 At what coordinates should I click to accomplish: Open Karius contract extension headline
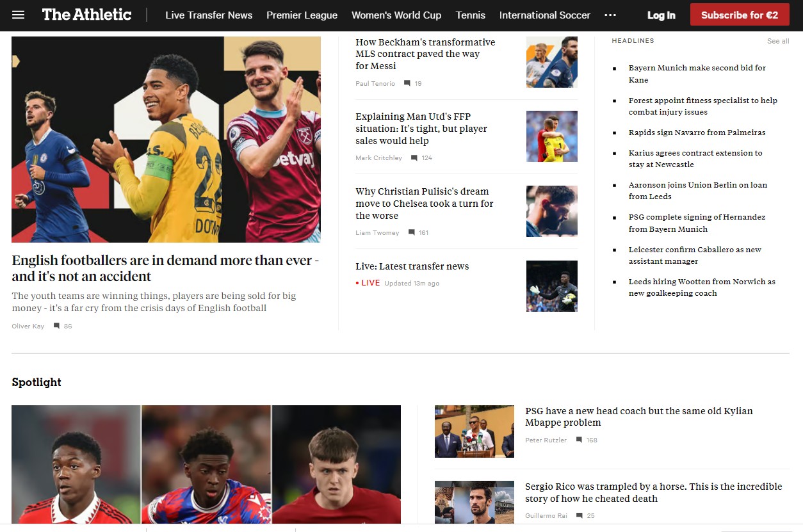pyautogui.click(x=695, y=159)
